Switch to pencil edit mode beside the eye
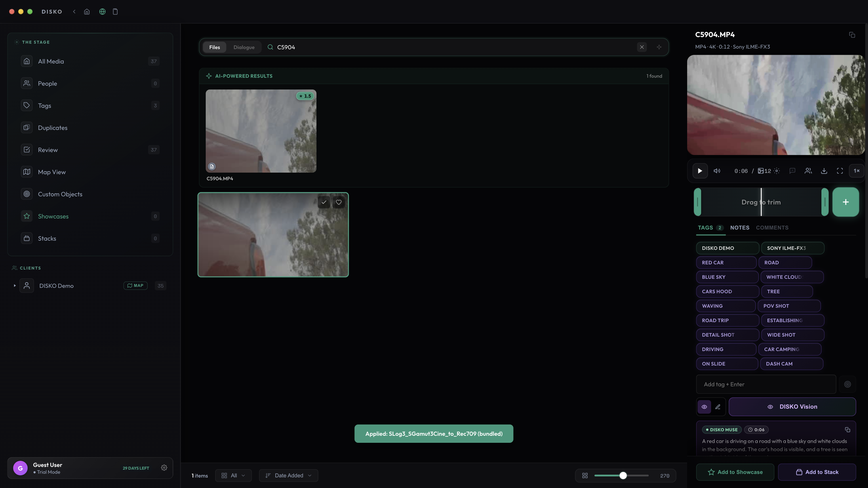Screen dimensions: 868x488 [718, 407]
